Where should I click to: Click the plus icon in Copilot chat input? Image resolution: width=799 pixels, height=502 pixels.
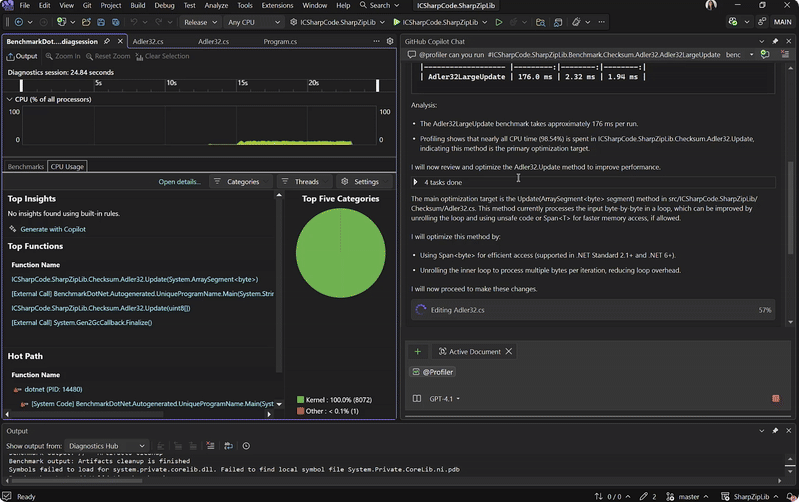pos(418,352)
